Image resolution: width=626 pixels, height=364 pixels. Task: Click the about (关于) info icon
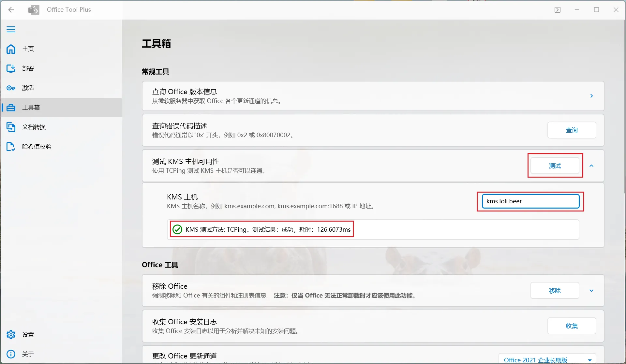(11, 354)
